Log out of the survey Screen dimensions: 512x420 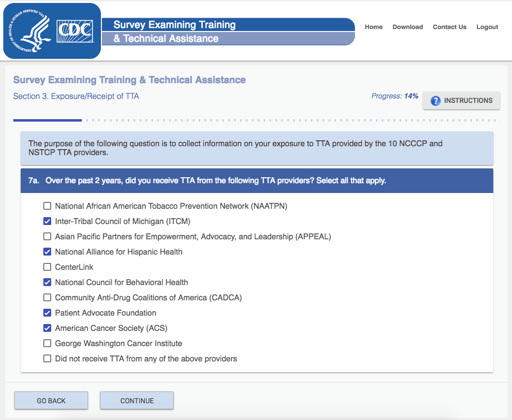[487, 27]
